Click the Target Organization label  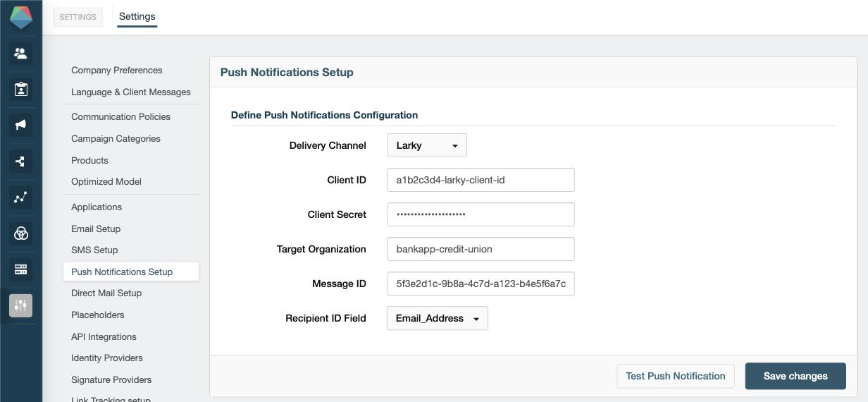(x=321, y=249)
